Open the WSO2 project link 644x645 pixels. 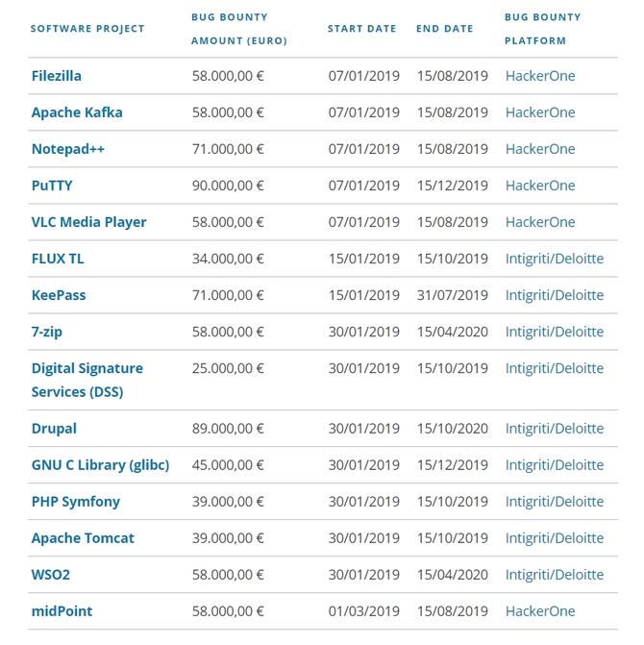coord(51,575)
